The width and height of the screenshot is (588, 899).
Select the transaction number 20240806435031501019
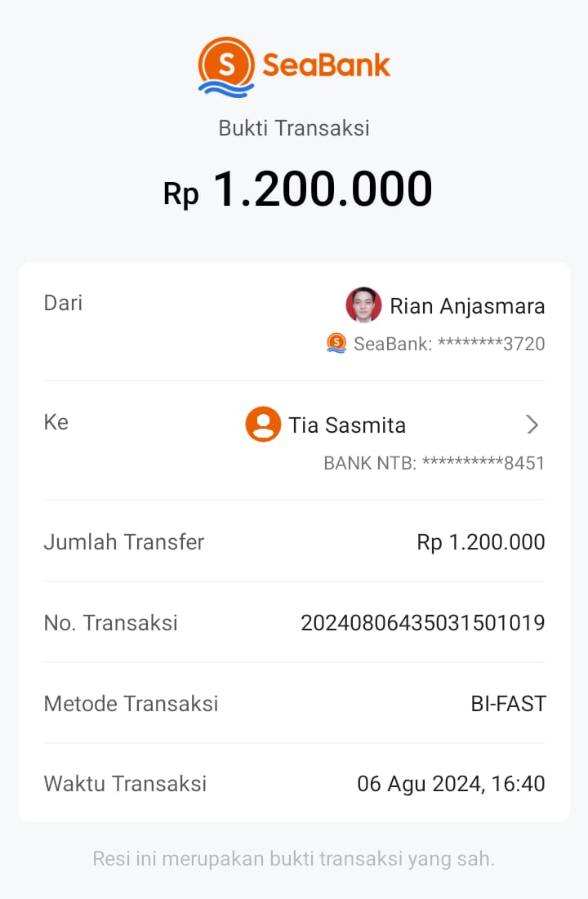coord(423,623)
